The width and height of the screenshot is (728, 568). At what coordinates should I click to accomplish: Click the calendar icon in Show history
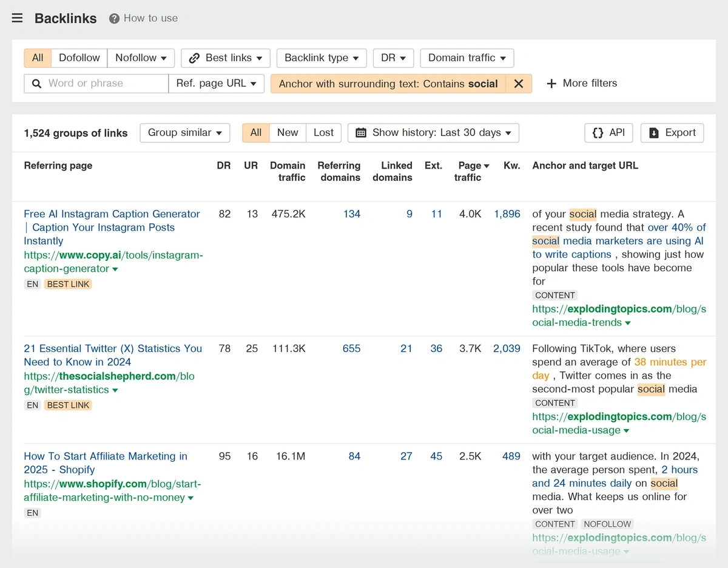(x=361, y=133)
